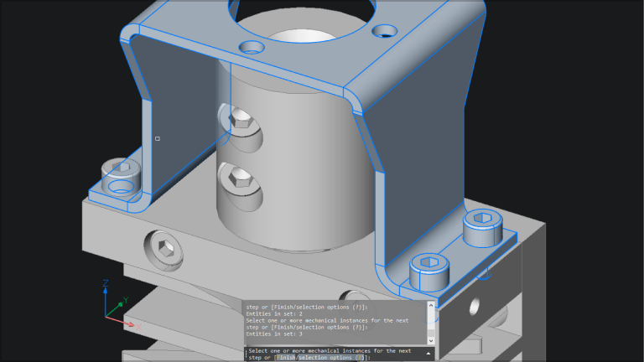Click the Y axis of the UCS icon
The height and width of the screenshot is (362, 644).
(x=117, y=308)
